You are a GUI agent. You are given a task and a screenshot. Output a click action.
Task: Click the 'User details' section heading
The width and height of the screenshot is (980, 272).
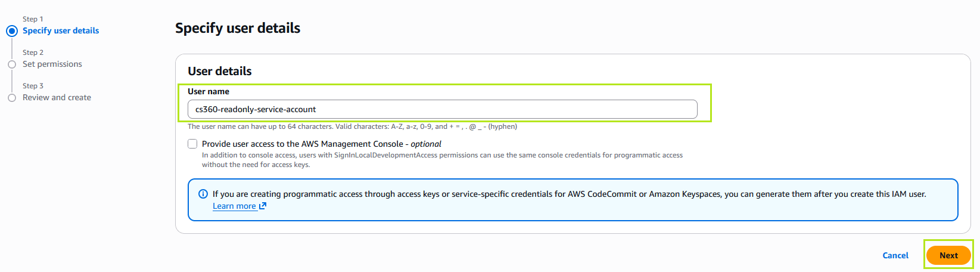[220, 71]
